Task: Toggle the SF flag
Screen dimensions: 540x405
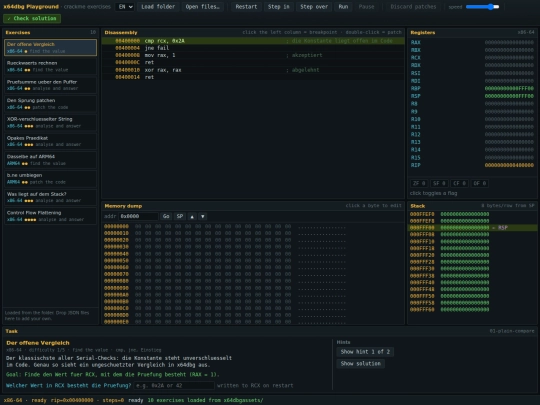Action: (439, 183)
